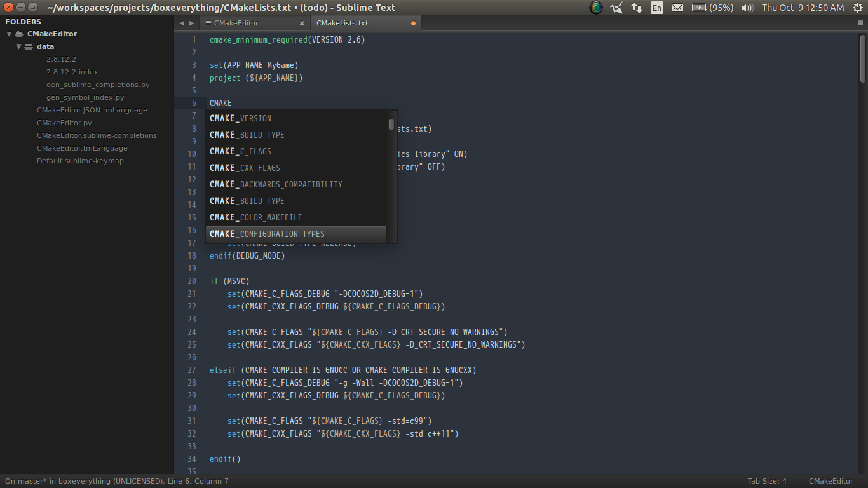Collapse the CMakeEditor folder in sidebar
Screen dimensions: 868x488
coord(8,34)
